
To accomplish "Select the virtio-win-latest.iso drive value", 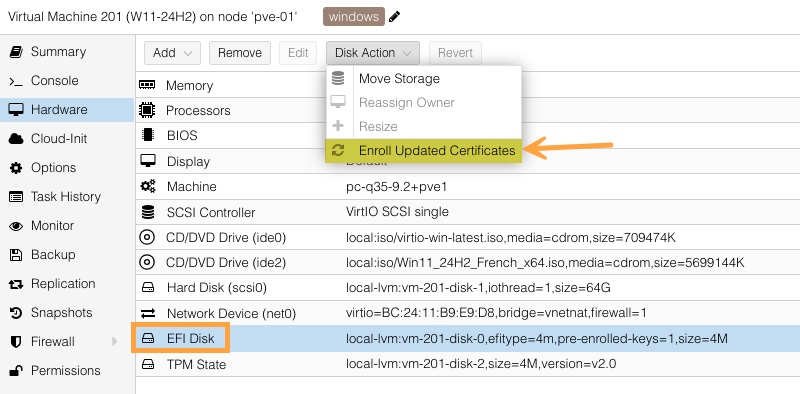I will [x=511, y=237].
